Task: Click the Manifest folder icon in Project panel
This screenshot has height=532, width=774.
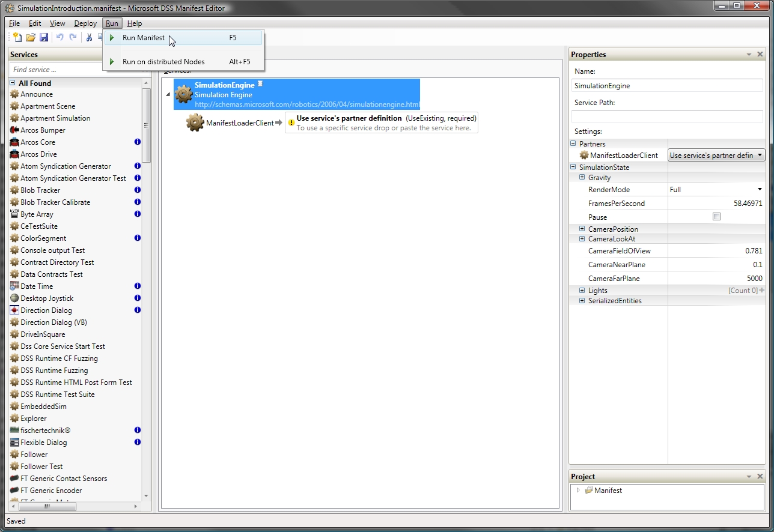Action: tap(589, 490)
